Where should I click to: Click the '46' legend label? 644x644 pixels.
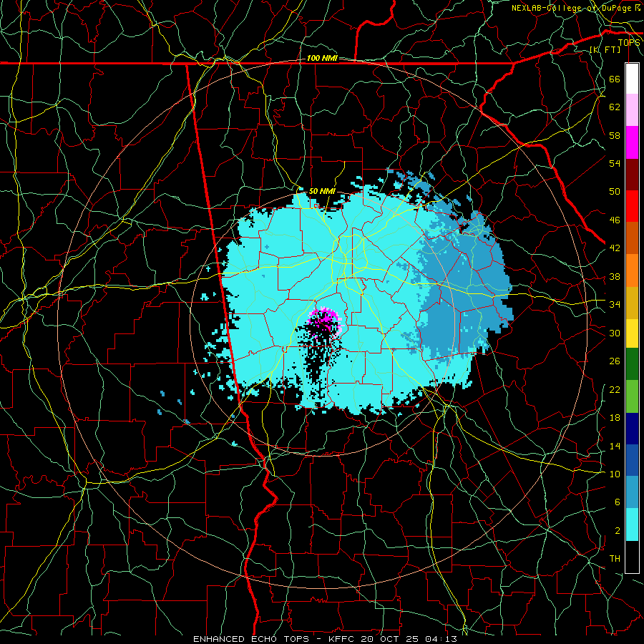(x=615, y=220)
